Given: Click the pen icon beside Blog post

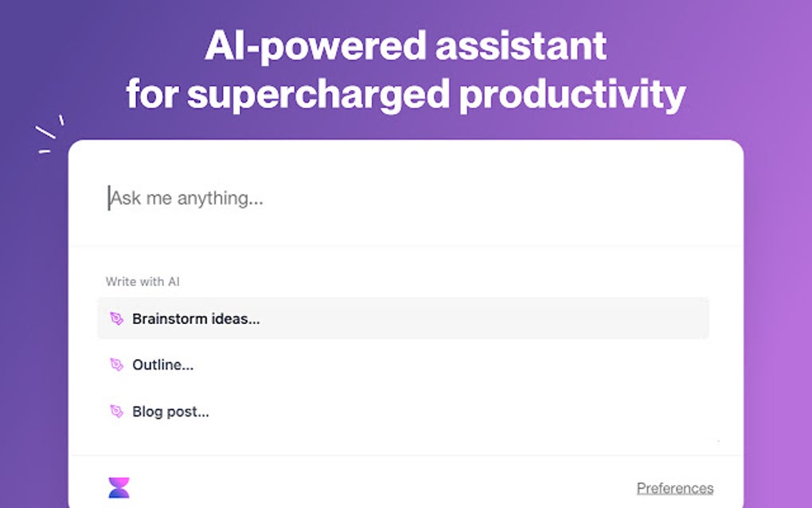Looking at the screenshot, I should pyautogui.click(x=116, y=412).
